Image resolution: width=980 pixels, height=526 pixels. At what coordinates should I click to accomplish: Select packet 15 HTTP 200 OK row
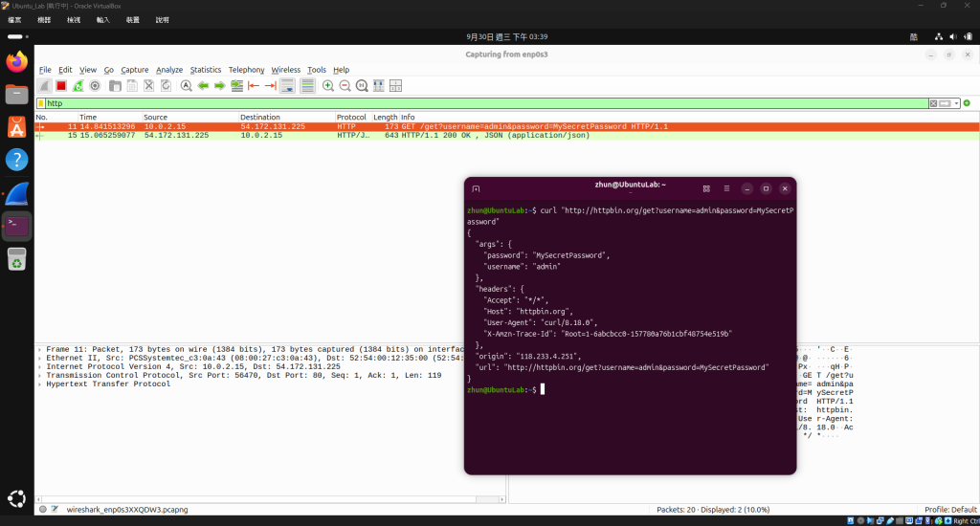(507, 136)
